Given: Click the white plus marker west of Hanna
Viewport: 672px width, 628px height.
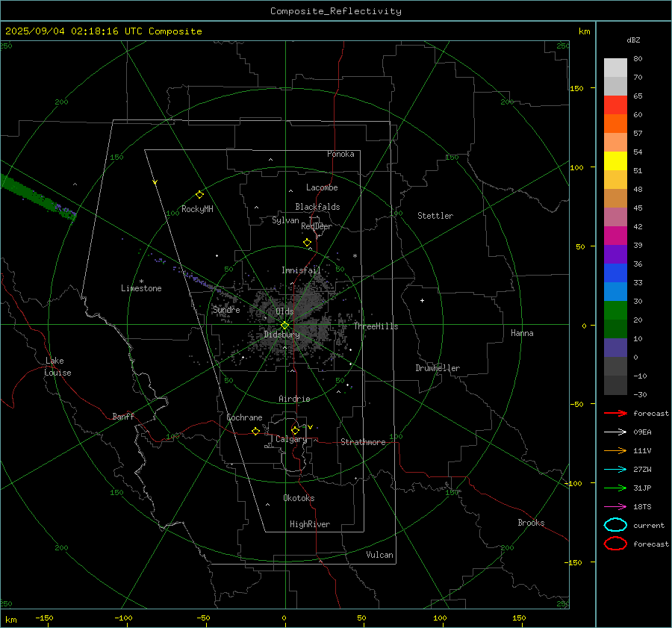Looking at the screenshot, I should click(x=422, y=300).
